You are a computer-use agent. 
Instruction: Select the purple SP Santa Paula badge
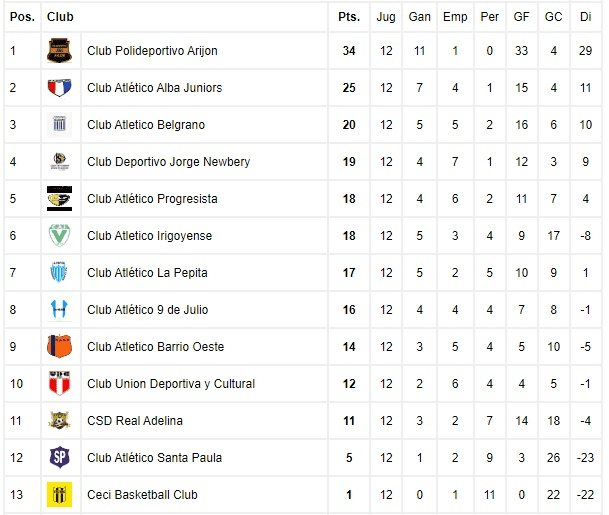pos(59,457)
